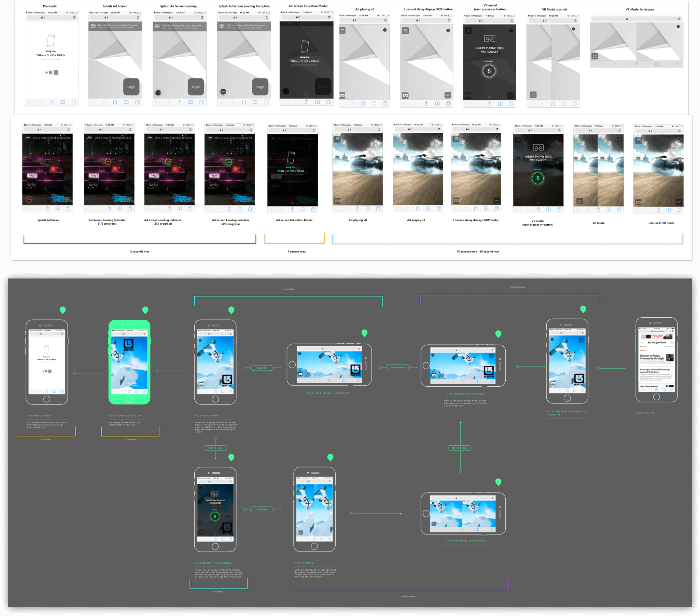The image size is (700, 616).
Task: Tap the VR goggles icon in the grey Ad playing v0 wireframe
Action: pyautogui.click(x=342, y=96)
